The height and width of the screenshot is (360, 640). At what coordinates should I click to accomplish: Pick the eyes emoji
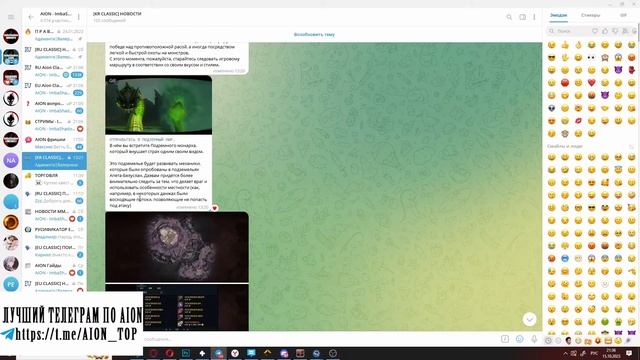[x=591, y=58]
